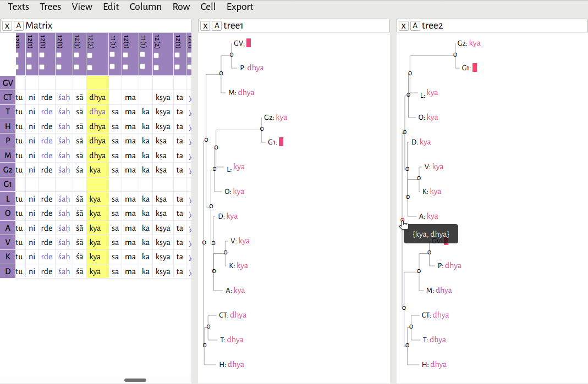Screen dimensions: 588x384
Task: Click the horizontal scrollbar below the Matrix
Action: click(x=135, y=380)
